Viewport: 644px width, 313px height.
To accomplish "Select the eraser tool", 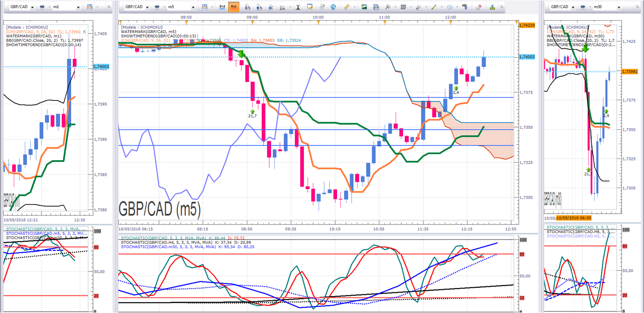I will point(479,7).
